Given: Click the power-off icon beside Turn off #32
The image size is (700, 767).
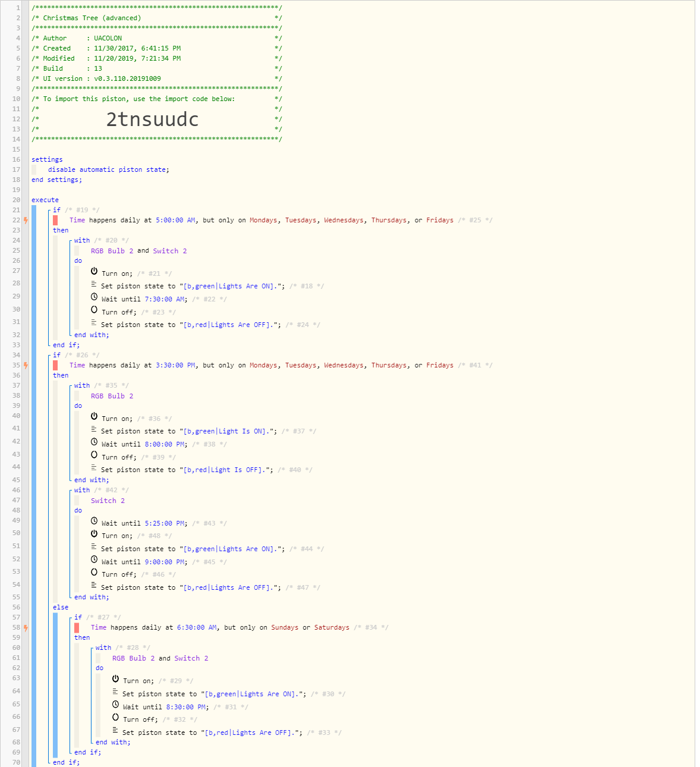Looking at the screenshot, I should click(115, 717).
